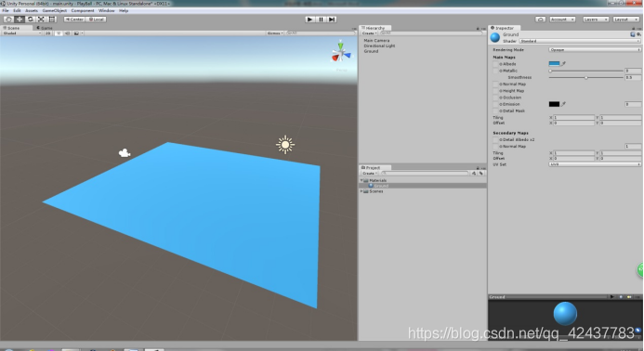Open the Account dropdown
Viewport: 644px width, 351px height.
point(562,19)
